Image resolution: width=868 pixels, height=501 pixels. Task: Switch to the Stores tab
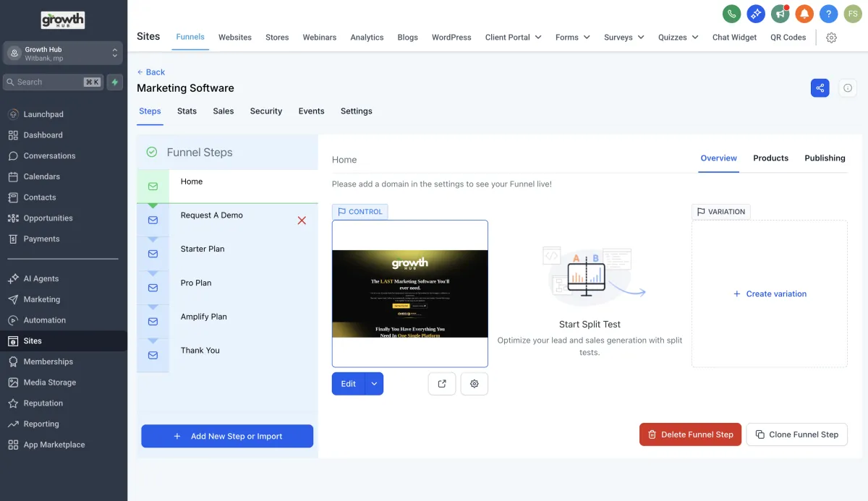click(277, 38)
